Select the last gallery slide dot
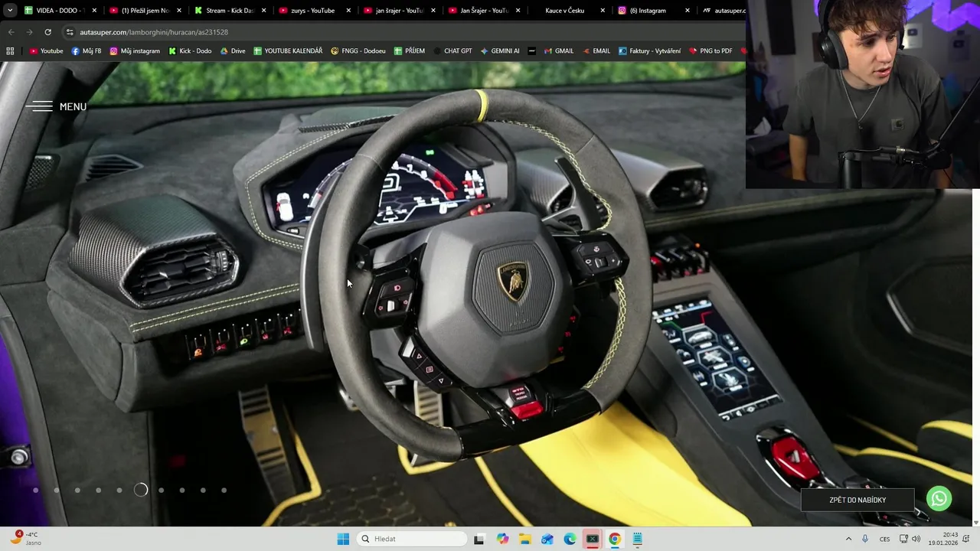Image resolution: width=980 pixels, height=551 pixels. coord(224,490)
